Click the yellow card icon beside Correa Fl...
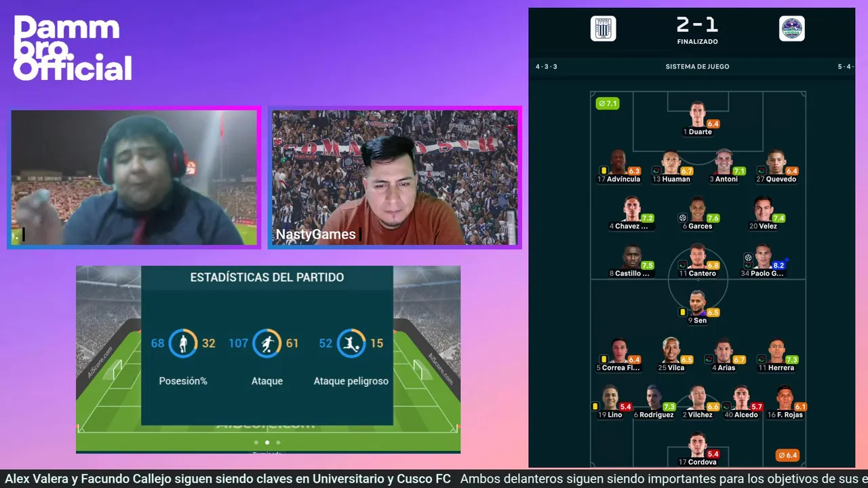This screenshot has height=488, width=868. point(603,359)
